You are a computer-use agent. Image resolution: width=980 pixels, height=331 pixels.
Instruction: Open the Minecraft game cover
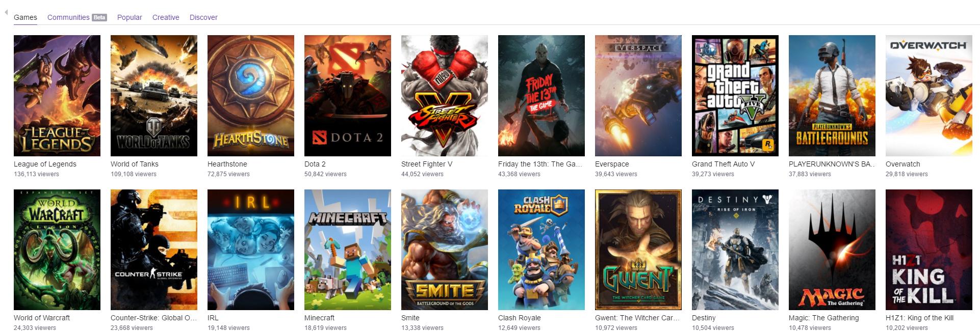[x=348, y=250]
